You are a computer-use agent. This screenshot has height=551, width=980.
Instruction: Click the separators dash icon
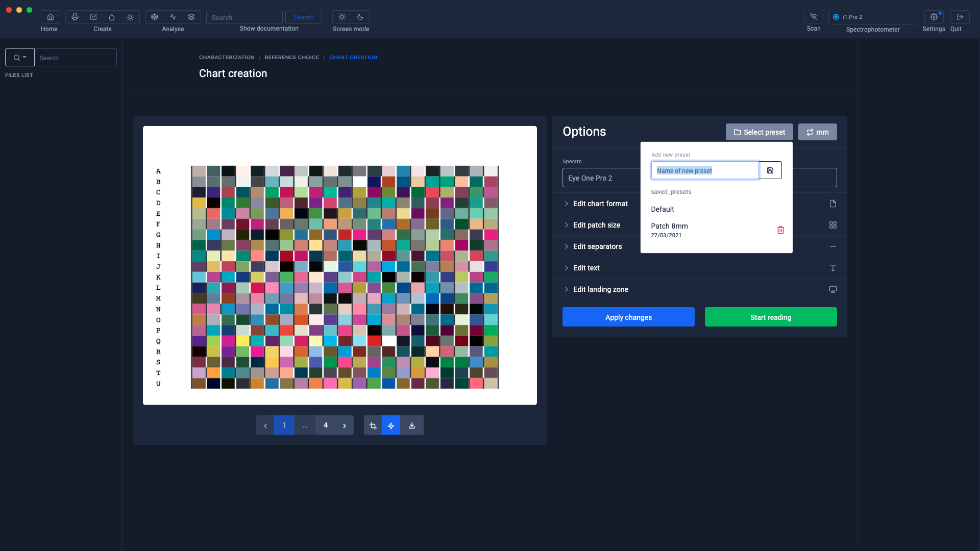(x=833, y=246)
